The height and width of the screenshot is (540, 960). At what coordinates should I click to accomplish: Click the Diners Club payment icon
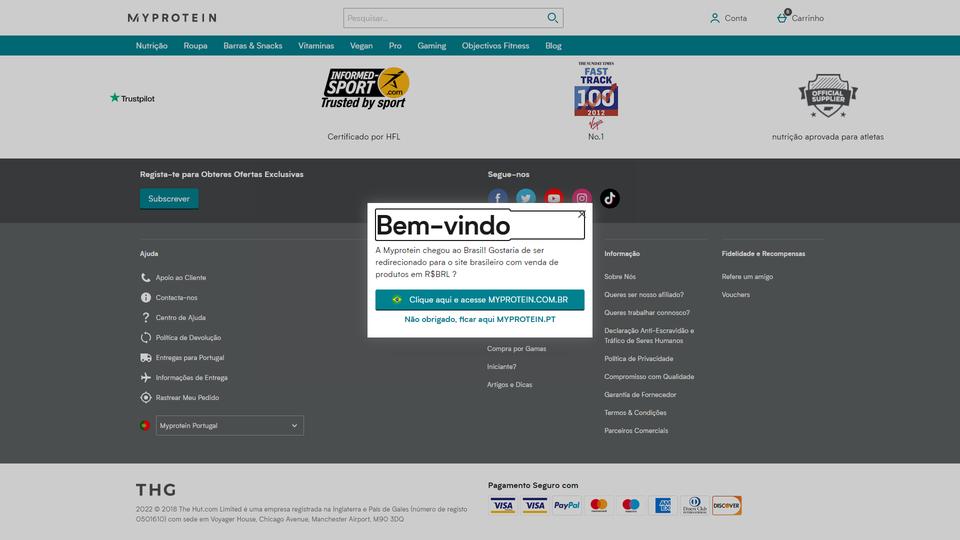click(694, 506)
